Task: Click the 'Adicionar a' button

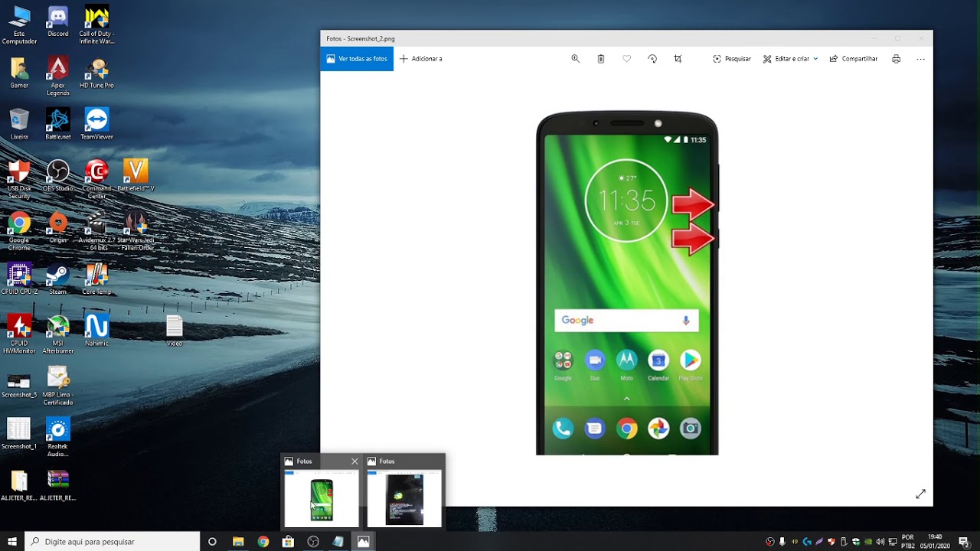Action: click(421, 59)
